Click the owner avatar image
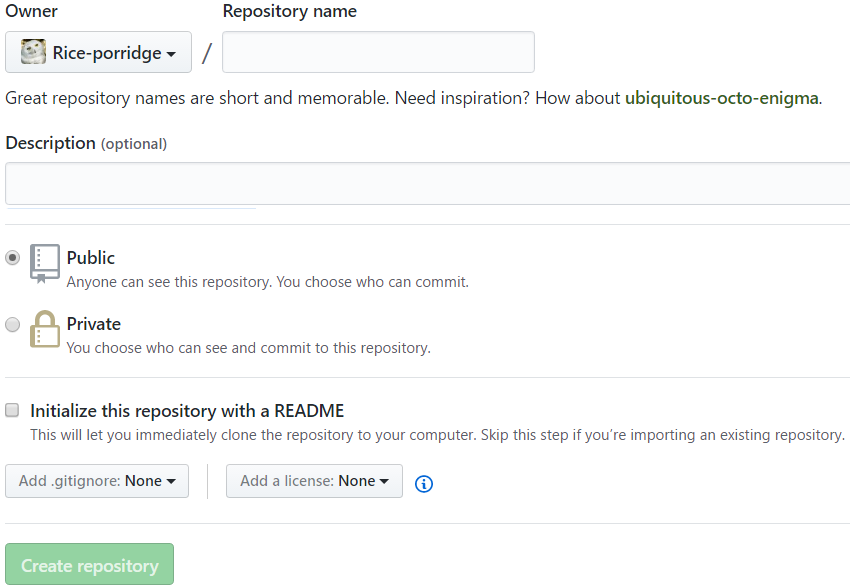850x587 pixels. 33,52
